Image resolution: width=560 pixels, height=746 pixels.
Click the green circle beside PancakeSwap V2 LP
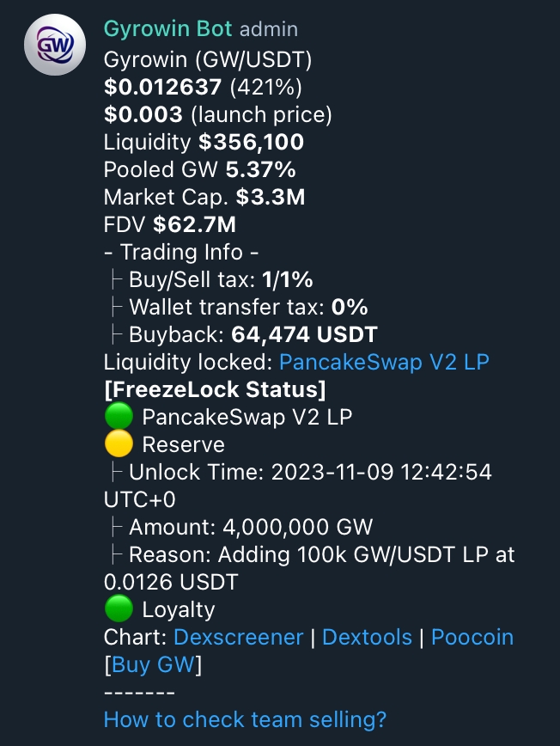coord(119,418)
